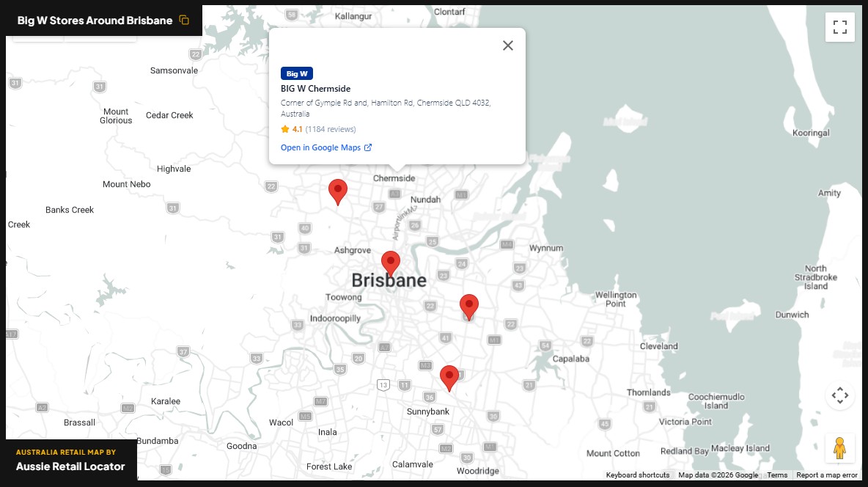Click the 4.1 star rating
The image size is (868, 487).
tap(292, 129)
